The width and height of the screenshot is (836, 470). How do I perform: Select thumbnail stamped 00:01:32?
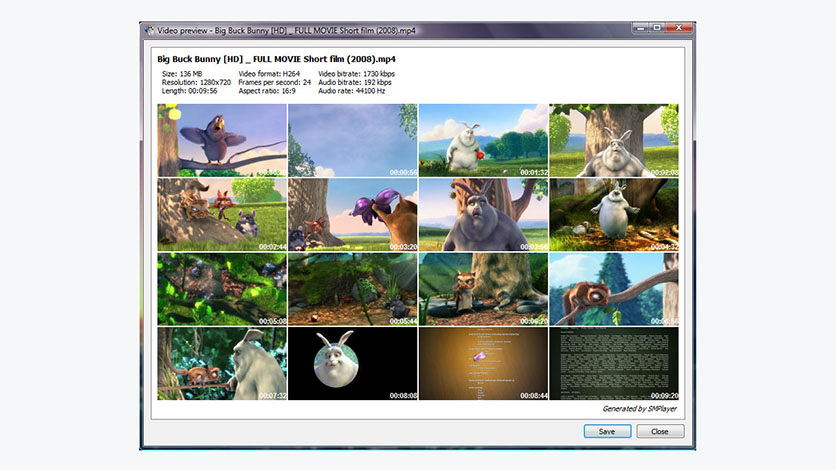coord(483,140)
